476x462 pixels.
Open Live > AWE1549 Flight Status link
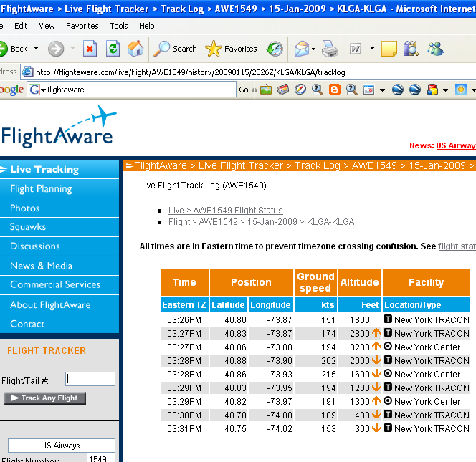coord(226,210)
